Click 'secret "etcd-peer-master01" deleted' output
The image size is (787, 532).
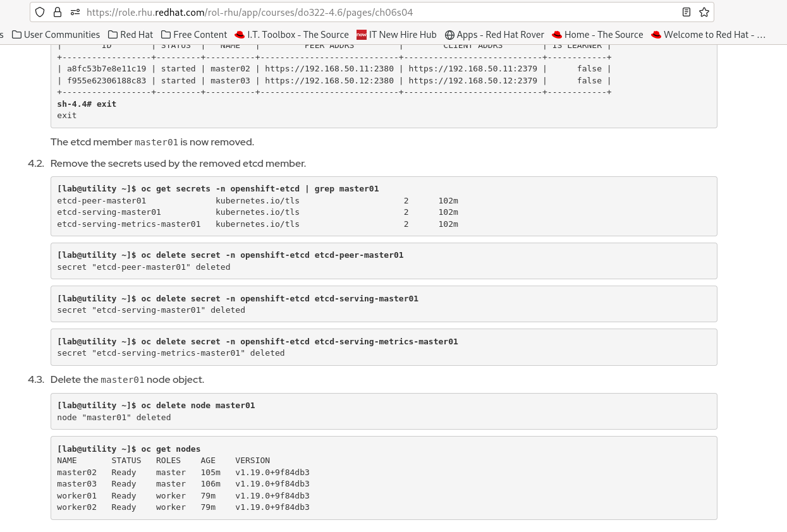pyautogui.click(x=143, y=267)
